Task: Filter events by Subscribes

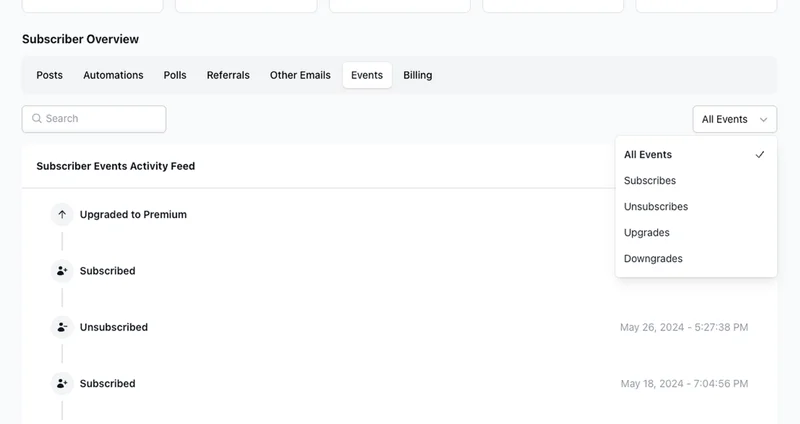Action: [x=650, y=181]
